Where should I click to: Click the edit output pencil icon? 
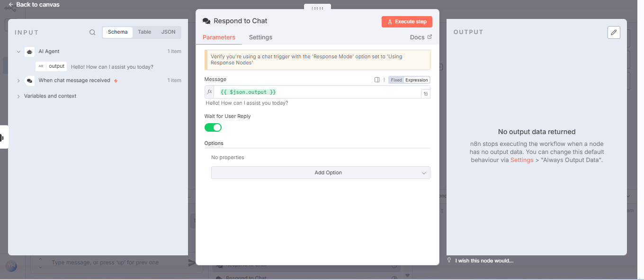point(614,32)
